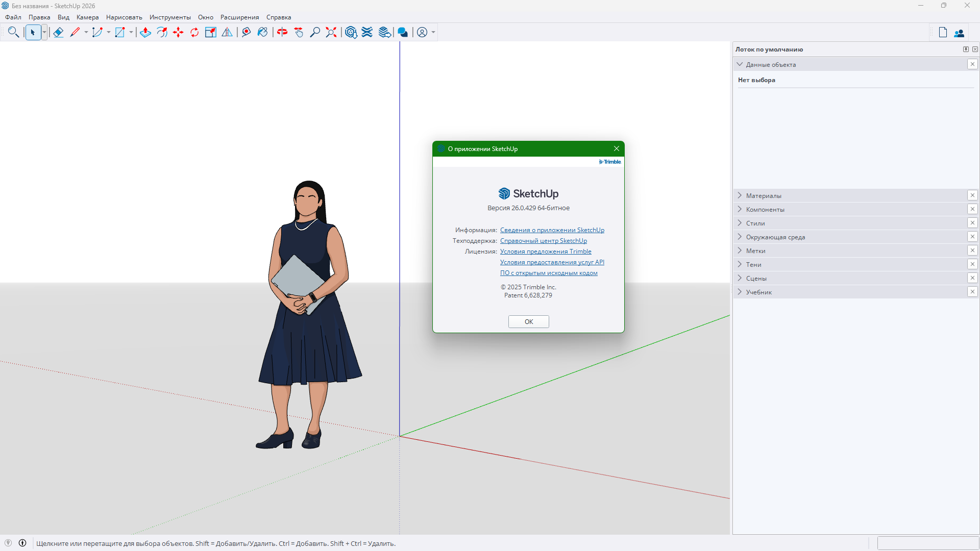The width and height of the screenshot is (980, 551).
Task: Select the Eraser tool
Action: pos(58,32)
